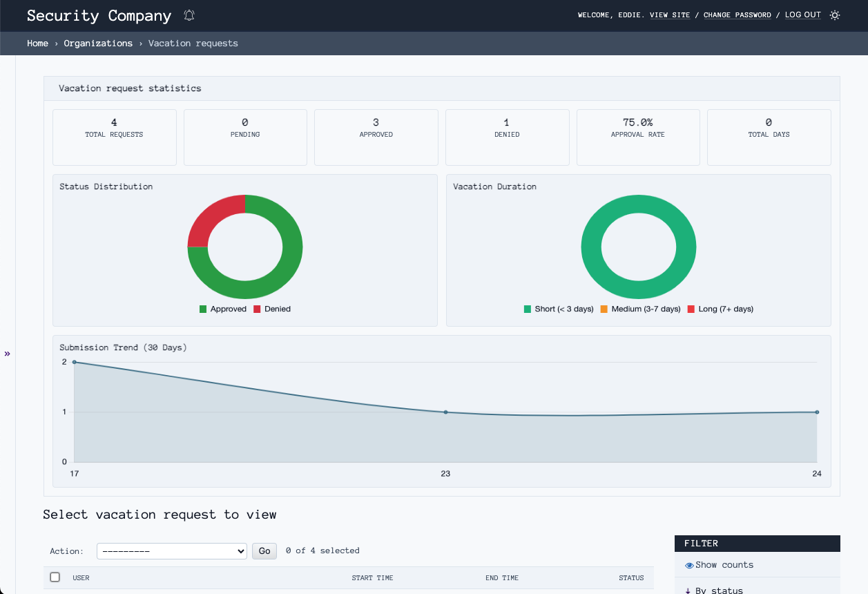Sort the table by the USER column header
Screen dimensions: 868x594
pos(81,577)
